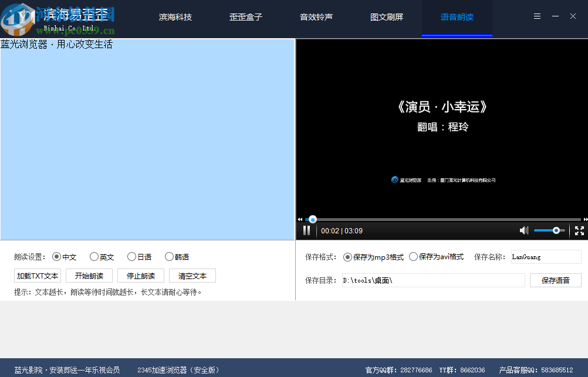The image size is (588, 377).
Task: Click 加载TXT文本 to load a text file
Action: 37,276
